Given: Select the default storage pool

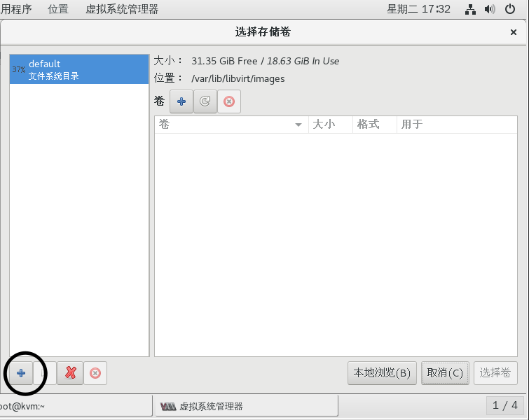Looking at the screenshot, I should click(x=79, y=69).
